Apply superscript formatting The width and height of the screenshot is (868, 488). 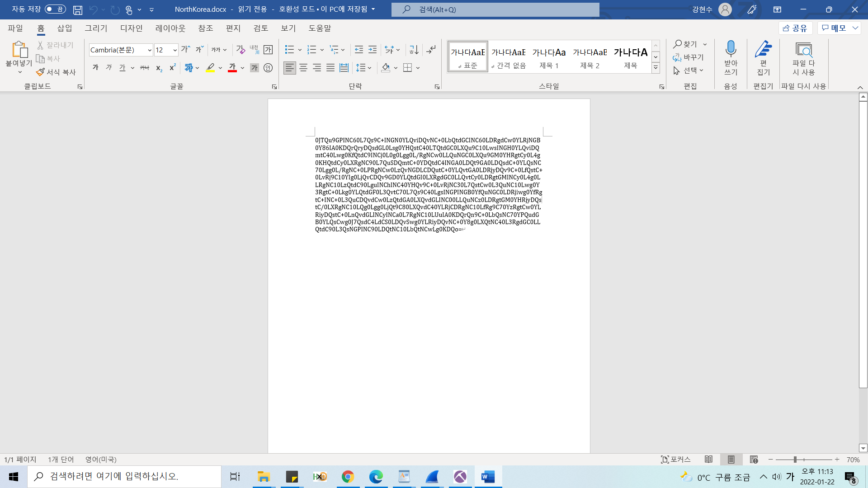coord(172,68)
